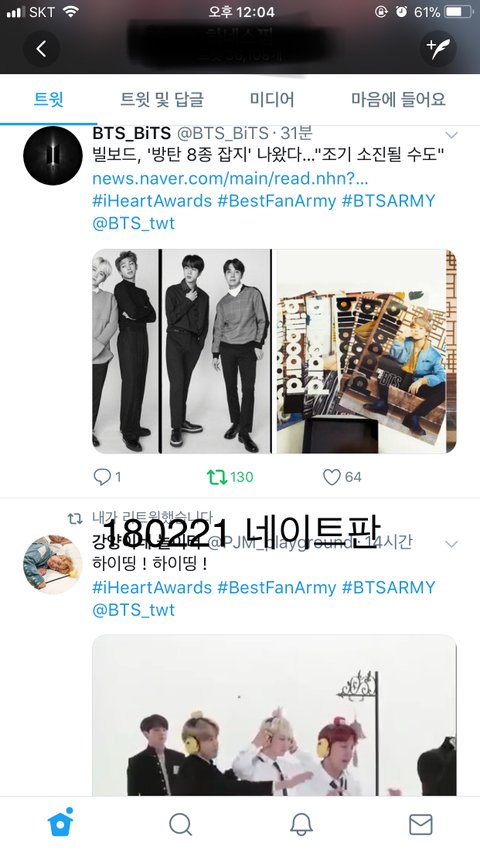The image size is (480, 853).
Task: Open the @BTS_twt mention in first tweet
Action: [134, 223]
